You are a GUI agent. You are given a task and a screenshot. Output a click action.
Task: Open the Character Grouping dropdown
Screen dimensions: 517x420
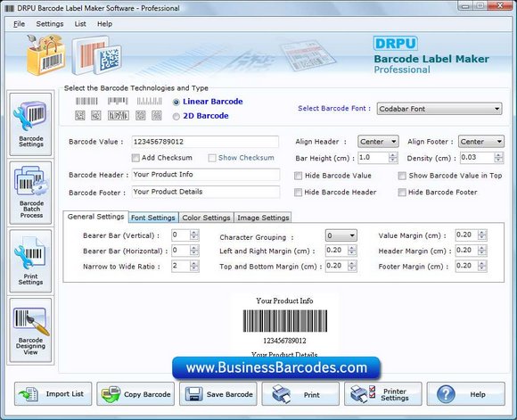(x=341, y=235)
